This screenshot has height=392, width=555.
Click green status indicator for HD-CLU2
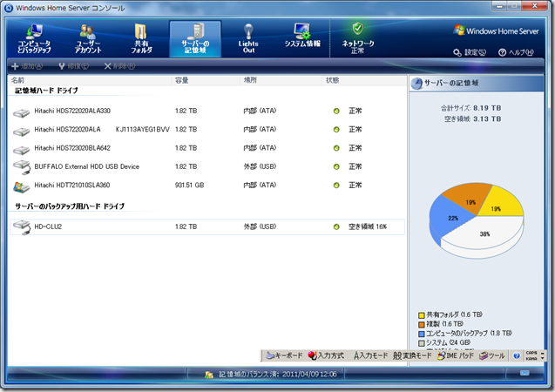(x=336, y=226)
